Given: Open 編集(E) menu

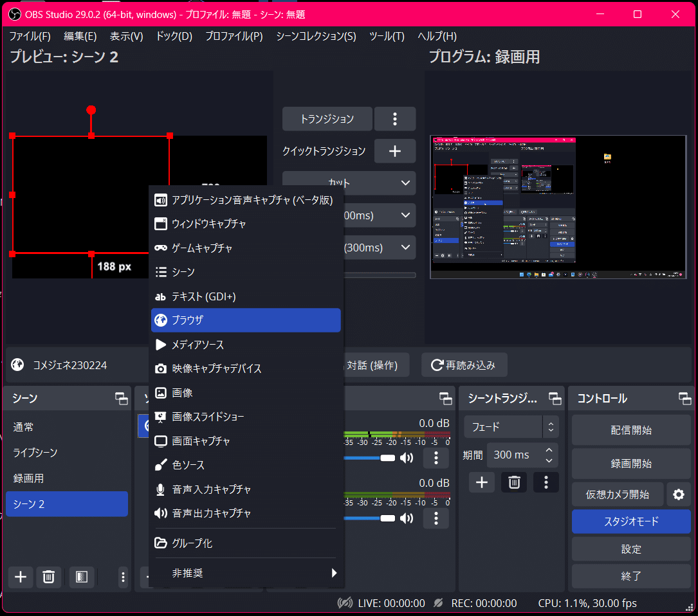Looking at the screenshot, I should (80, 36).
